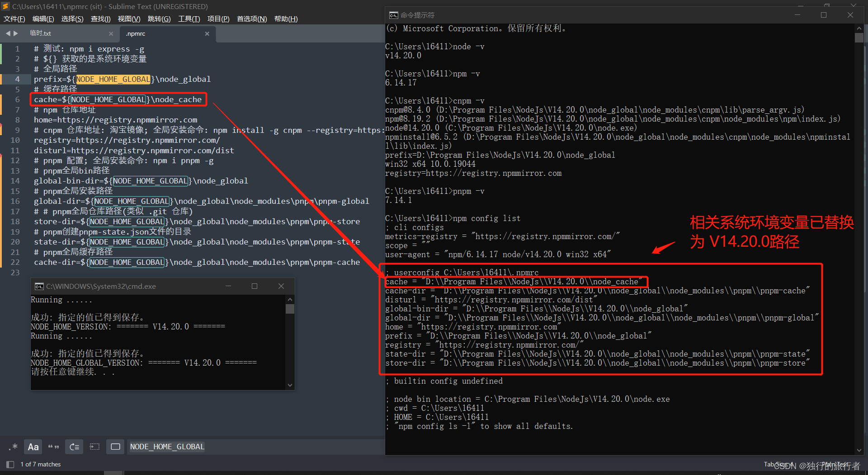Click 'NODE_HOME_VERSION' line in small cmd window
The image size is (868, 475).
coord(128,327)
